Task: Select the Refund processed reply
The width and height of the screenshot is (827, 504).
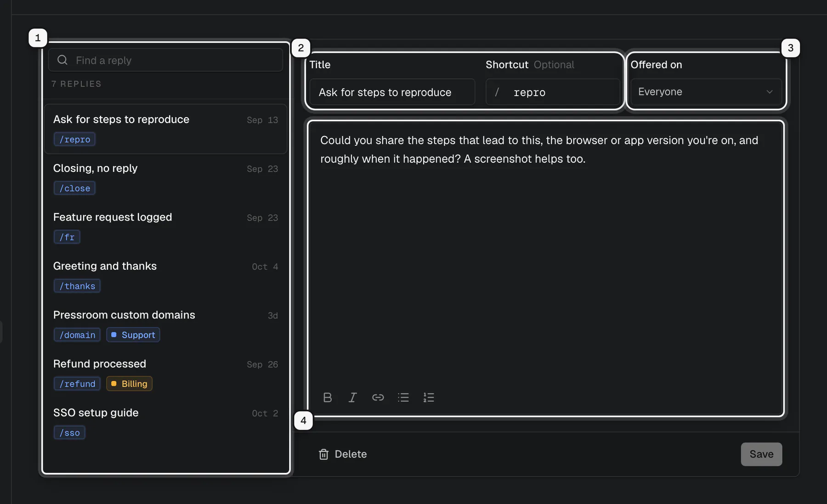Action: [165, 374]
